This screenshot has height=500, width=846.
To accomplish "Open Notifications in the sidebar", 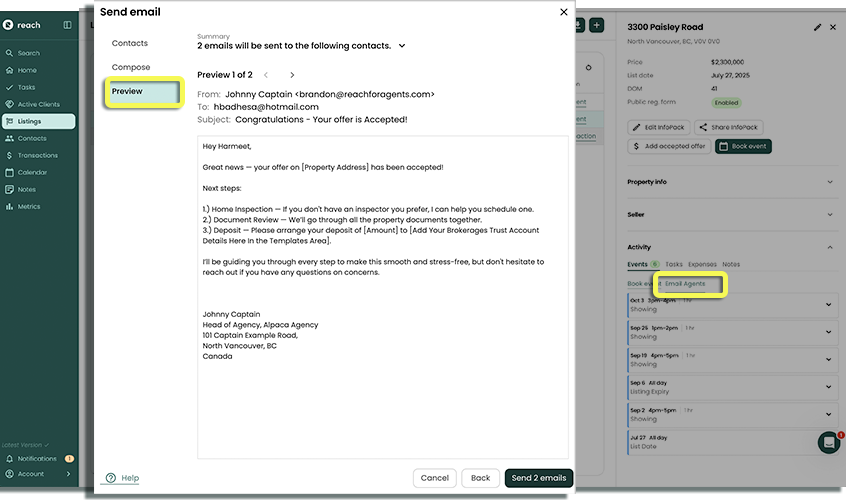I will (x=37, y=458).
